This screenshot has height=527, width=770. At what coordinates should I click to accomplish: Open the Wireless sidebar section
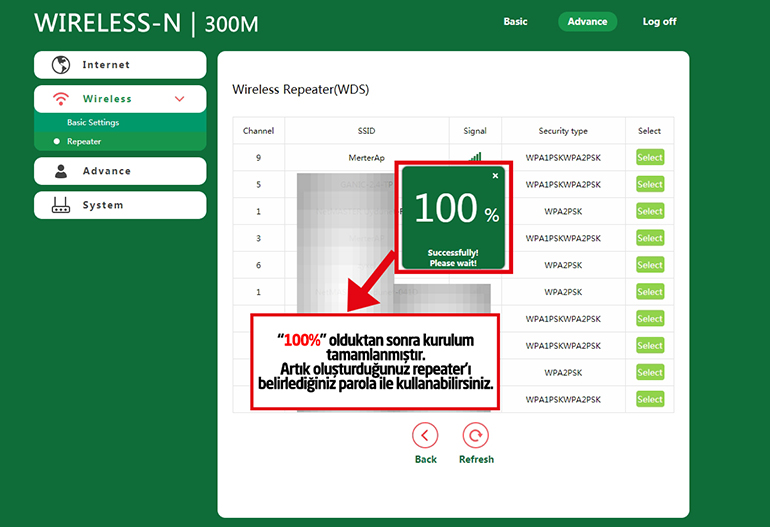[120, 99]
